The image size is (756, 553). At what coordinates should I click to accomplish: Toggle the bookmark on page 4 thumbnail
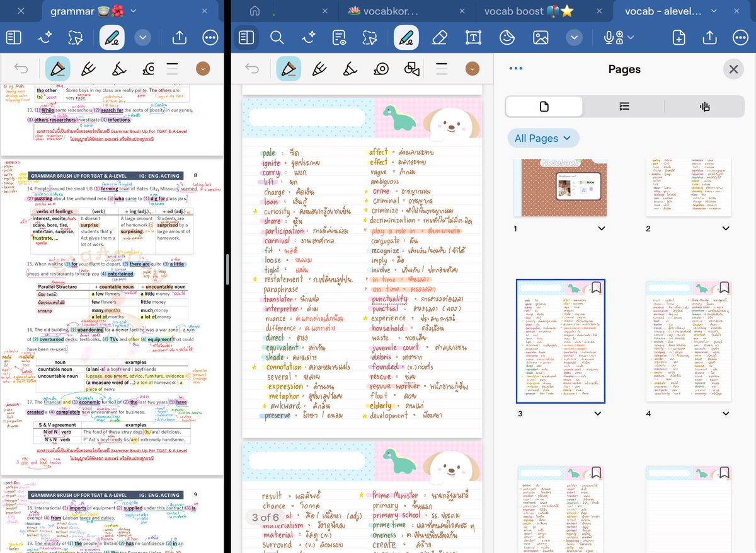[x=724, y=288]
